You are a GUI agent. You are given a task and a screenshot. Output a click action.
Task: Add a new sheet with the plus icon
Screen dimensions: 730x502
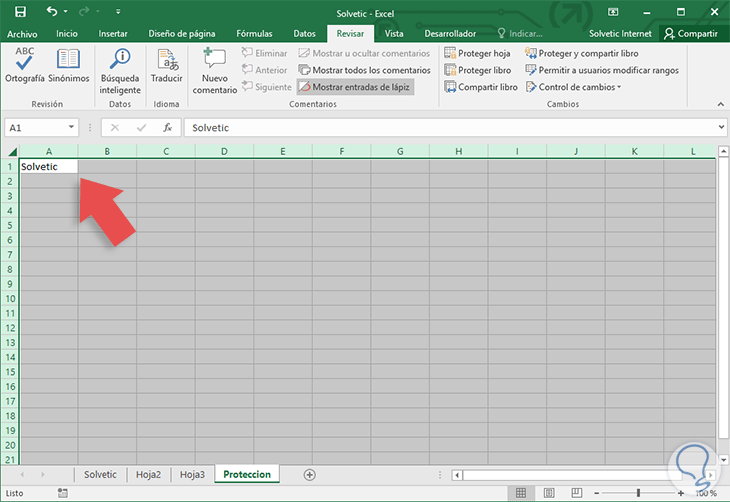tap(310, 475)
